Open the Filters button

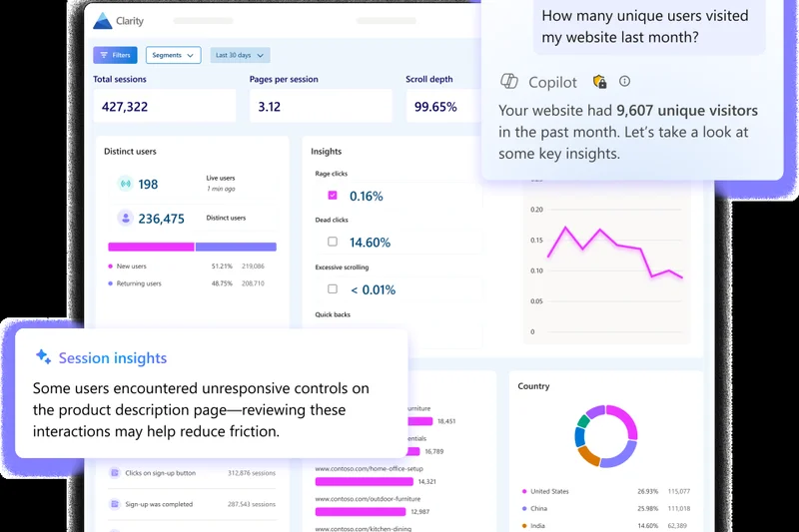[x=115, y=55]
